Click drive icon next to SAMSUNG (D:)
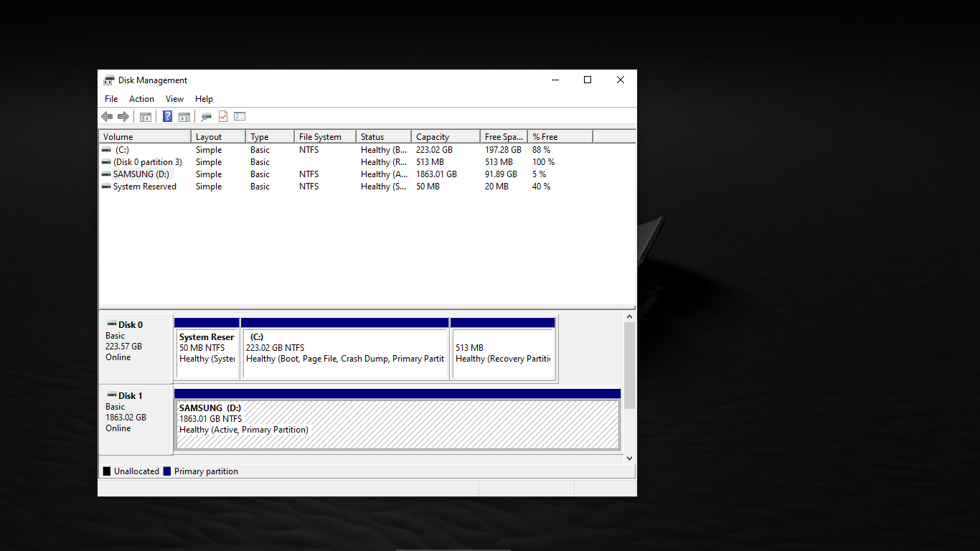 pos(106,174)
